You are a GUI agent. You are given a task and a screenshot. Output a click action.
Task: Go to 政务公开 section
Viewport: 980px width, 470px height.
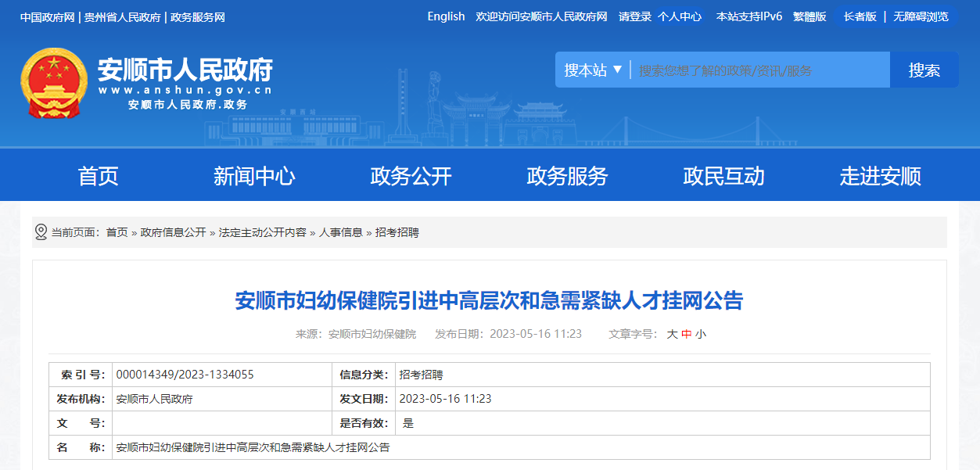[x=411, y=176]
